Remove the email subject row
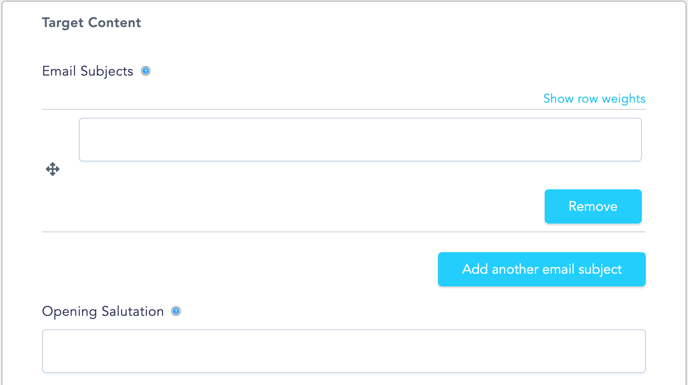The height and width of the screenshot is (385, 688). pos(593,206)
